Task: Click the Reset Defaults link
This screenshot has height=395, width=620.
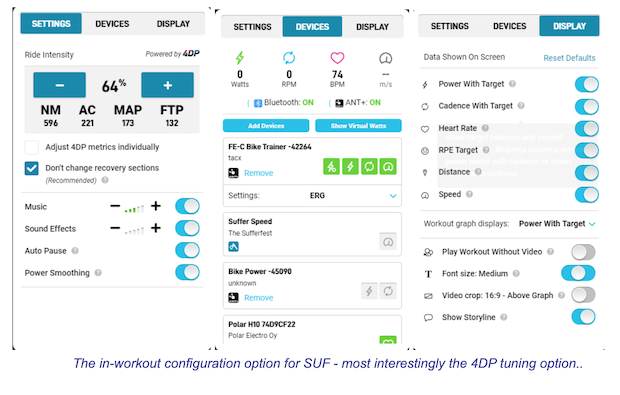Action: pos(569,58)
